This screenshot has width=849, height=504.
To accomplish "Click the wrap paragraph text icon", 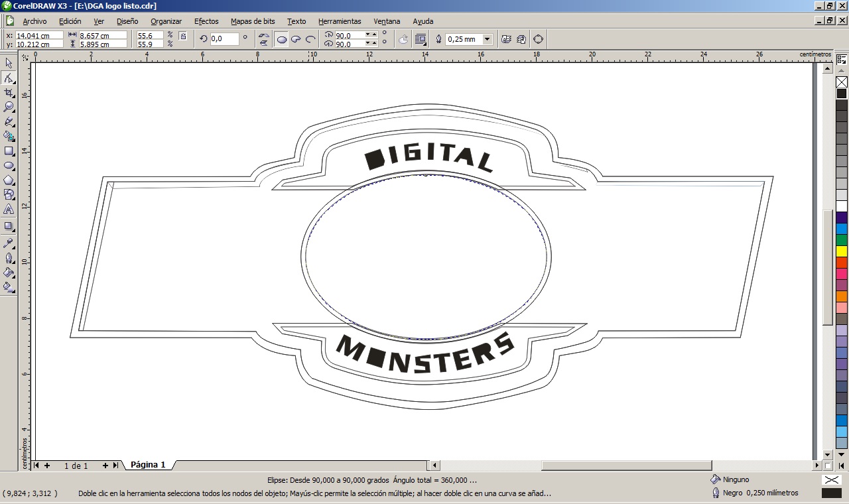I will pyautogui.click(x=421, y=39).
